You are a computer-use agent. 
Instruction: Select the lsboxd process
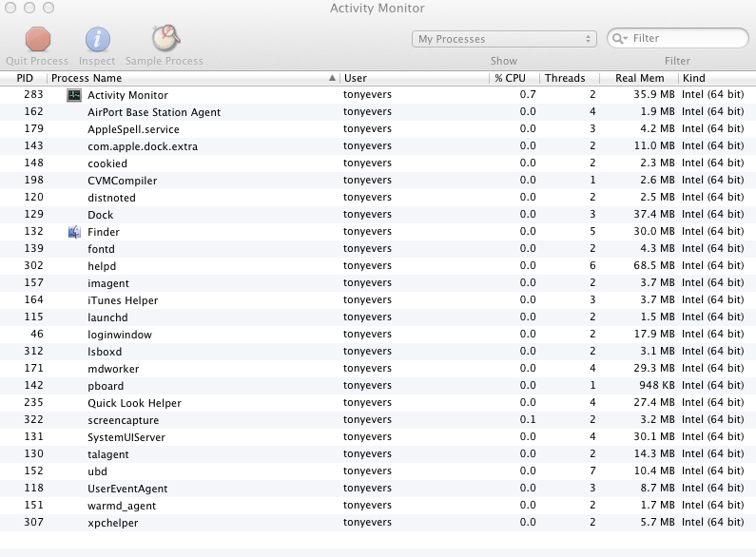point(378,352)
